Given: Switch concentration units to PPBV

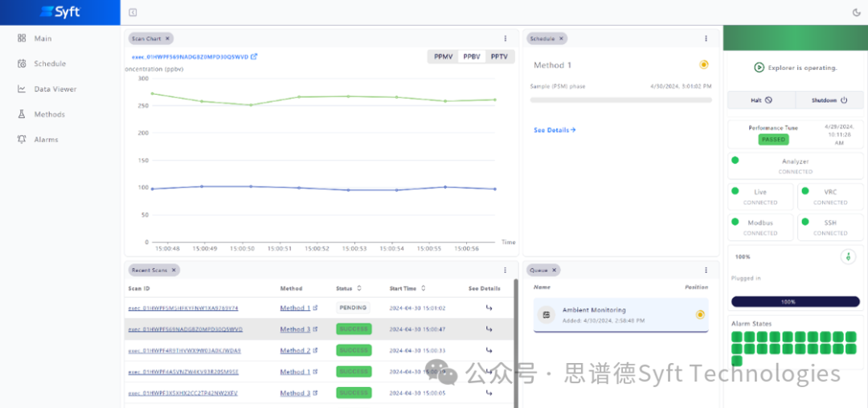Looking at the screenshot, I should tap(472, 56).
